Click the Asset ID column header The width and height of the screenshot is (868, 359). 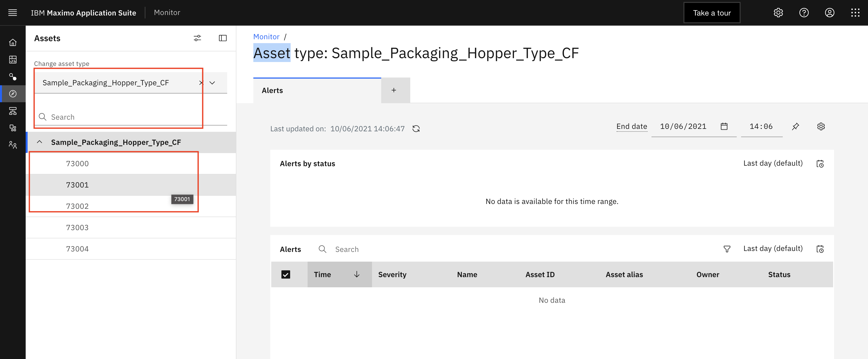pyautogui.click(x=540, y=274)
